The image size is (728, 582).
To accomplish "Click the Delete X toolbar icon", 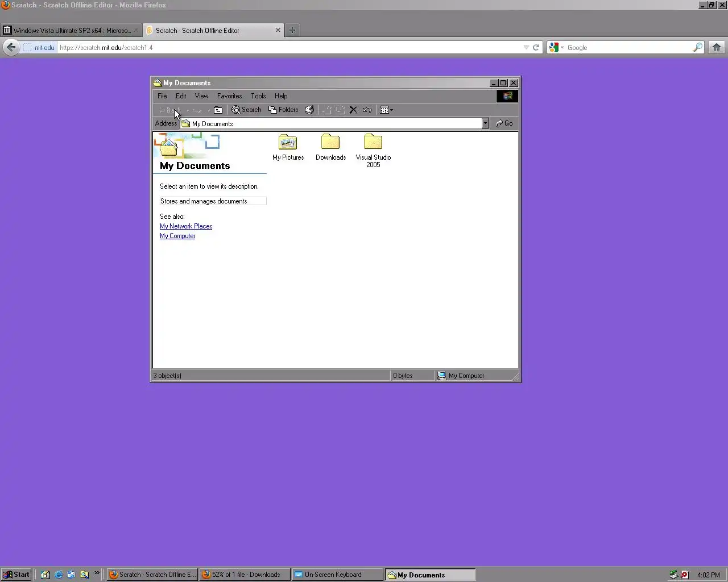I will click(x=353, y=110).
